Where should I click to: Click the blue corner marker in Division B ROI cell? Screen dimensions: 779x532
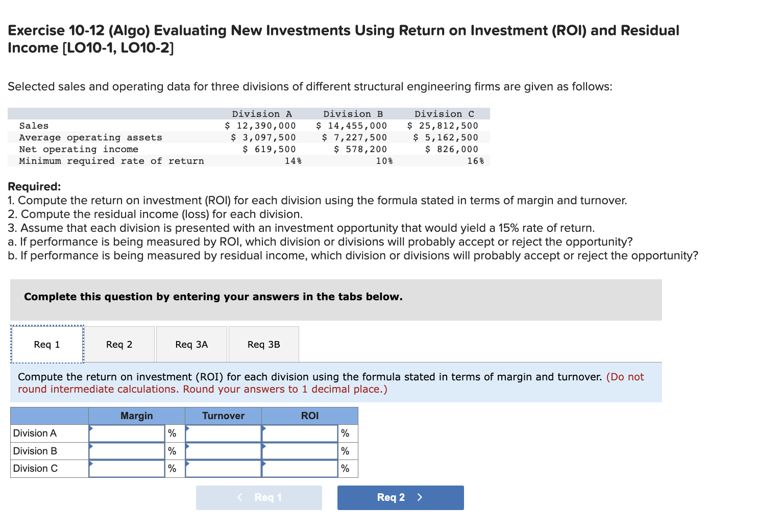click(264, 446)
